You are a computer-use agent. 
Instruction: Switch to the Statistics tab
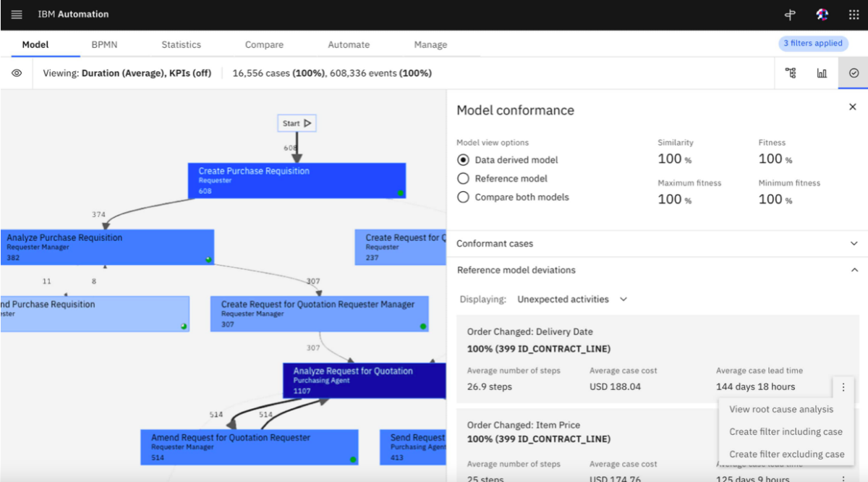(x=181, y=44)
